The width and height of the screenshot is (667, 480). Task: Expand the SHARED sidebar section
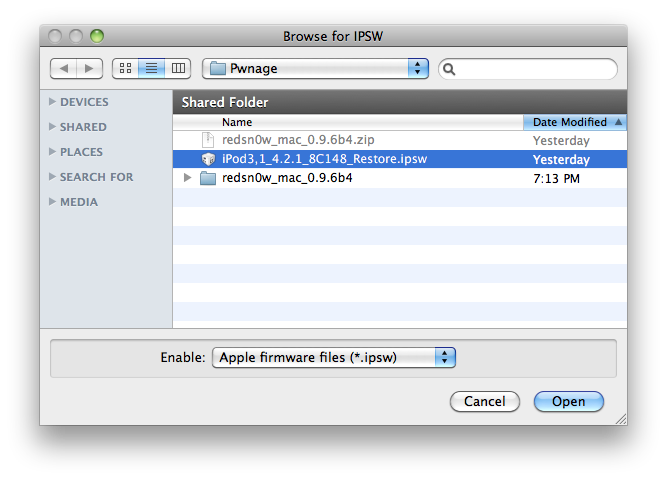(52, 127)
